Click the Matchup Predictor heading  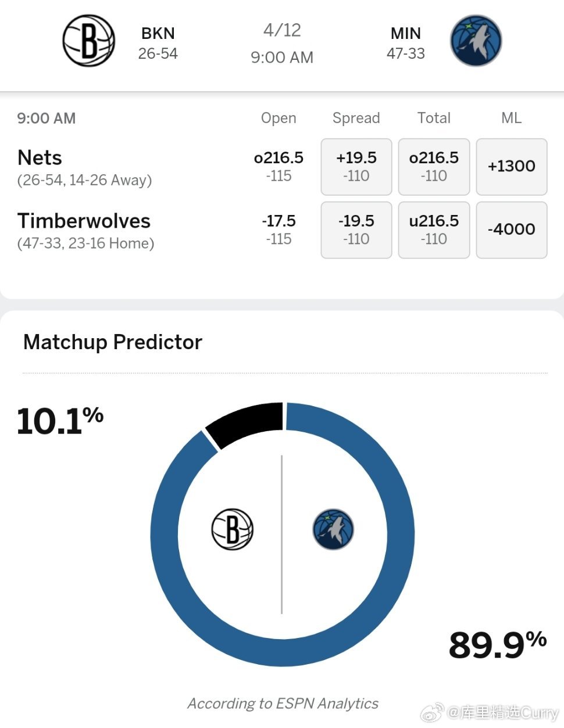(113, 342)
